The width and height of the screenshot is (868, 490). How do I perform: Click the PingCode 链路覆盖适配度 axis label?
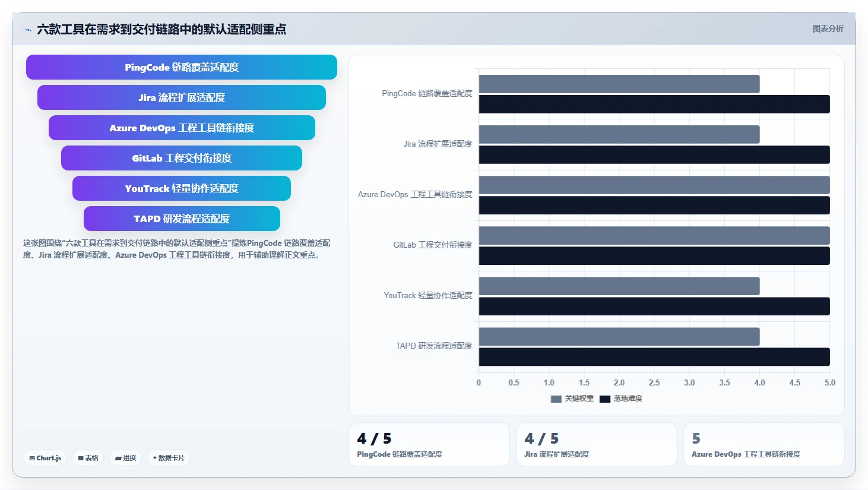(x=427, y=93)
